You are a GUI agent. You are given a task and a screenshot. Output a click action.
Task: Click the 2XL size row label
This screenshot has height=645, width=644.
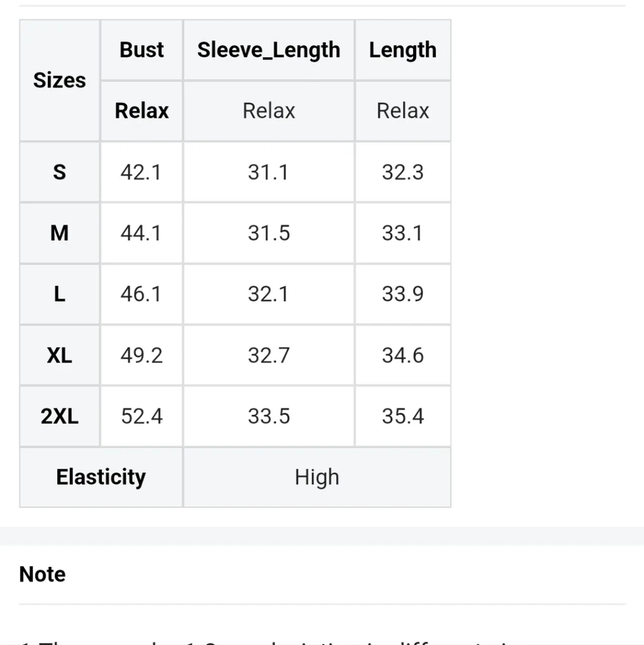click(59, 416)
